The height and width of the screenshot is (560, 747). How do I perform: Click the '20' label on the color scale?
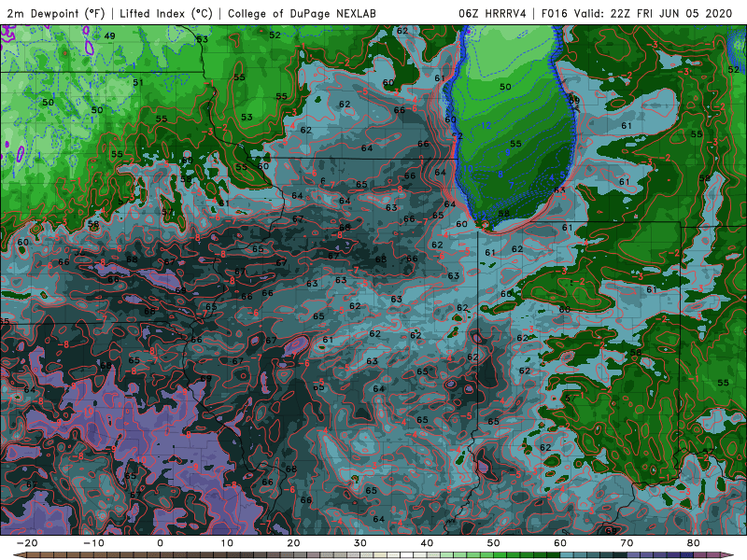[293, 543]
